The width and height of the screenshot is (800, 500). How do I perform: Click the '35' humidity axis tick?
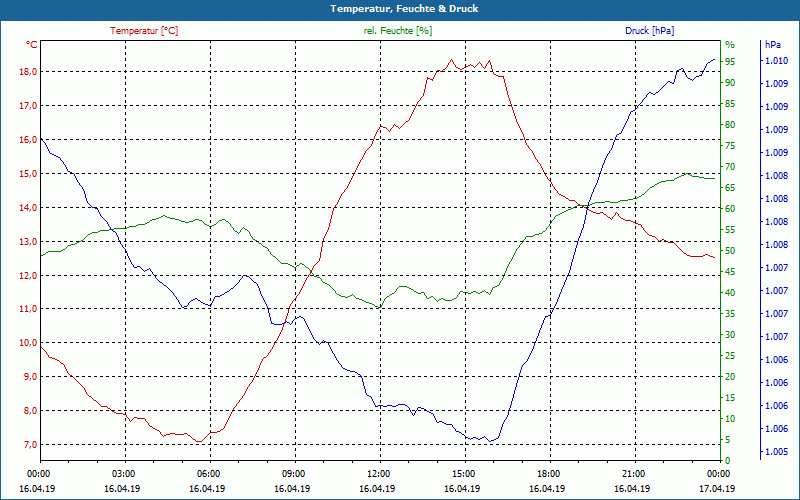pyautogui.click(x=730, y=314)
